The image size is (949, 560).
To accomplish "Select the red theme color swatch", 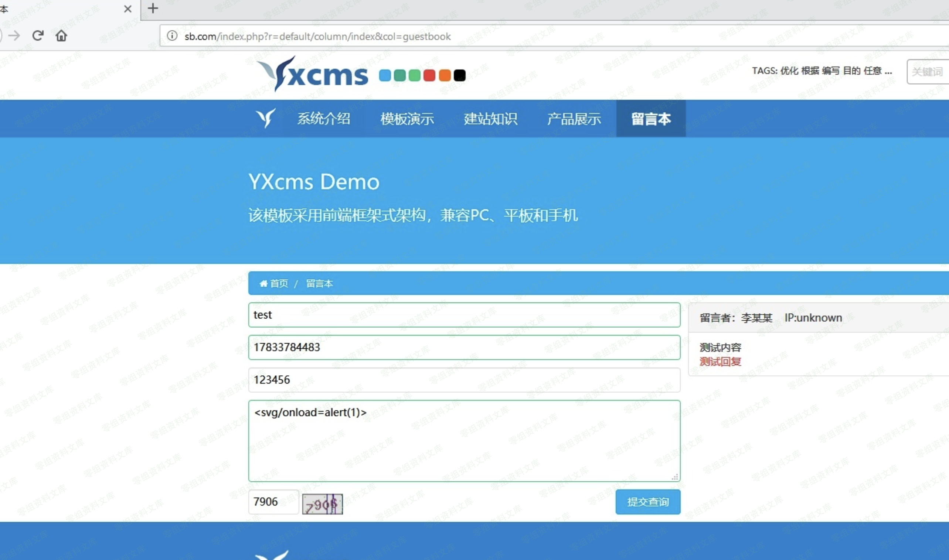I will pyautogui.click(x=429, y=75).
